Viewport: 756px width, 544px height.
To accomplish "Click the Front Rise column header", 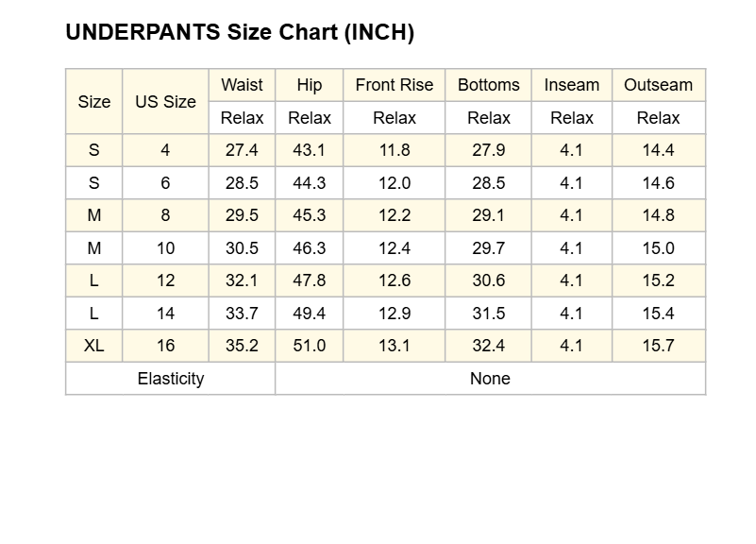I will 394,85.
